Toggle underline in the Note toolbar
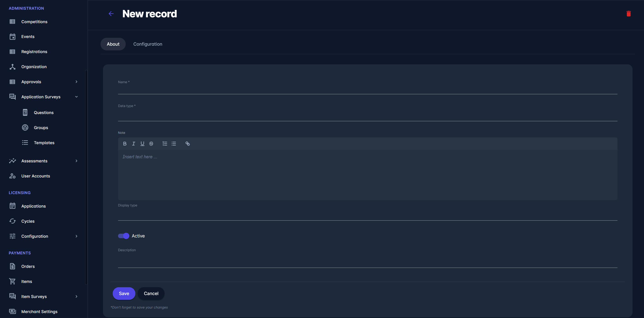This screenshot has width=644, height=318. click(x=142, y=144)
